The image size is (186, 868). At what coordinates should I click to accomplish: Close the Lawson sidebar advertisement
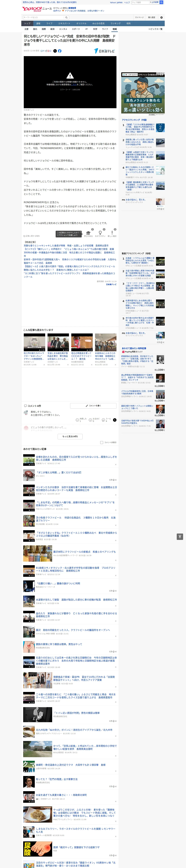(163, 73)
